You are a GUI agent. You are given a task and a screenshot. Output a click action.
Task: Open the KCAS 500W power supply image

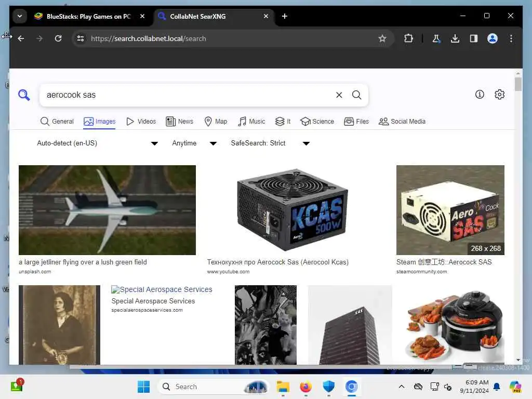293,210
